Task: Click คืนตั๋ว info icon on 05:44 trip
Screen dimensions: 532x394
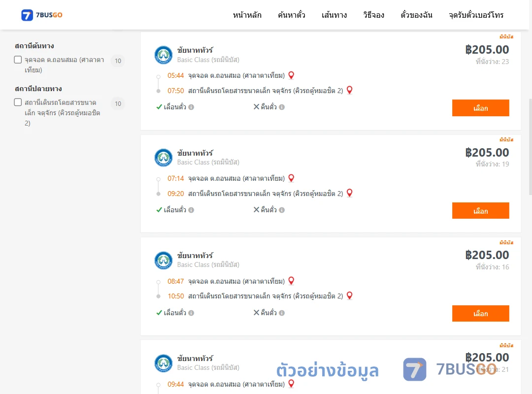Action: pyautogui.click(x=282, y=107)
